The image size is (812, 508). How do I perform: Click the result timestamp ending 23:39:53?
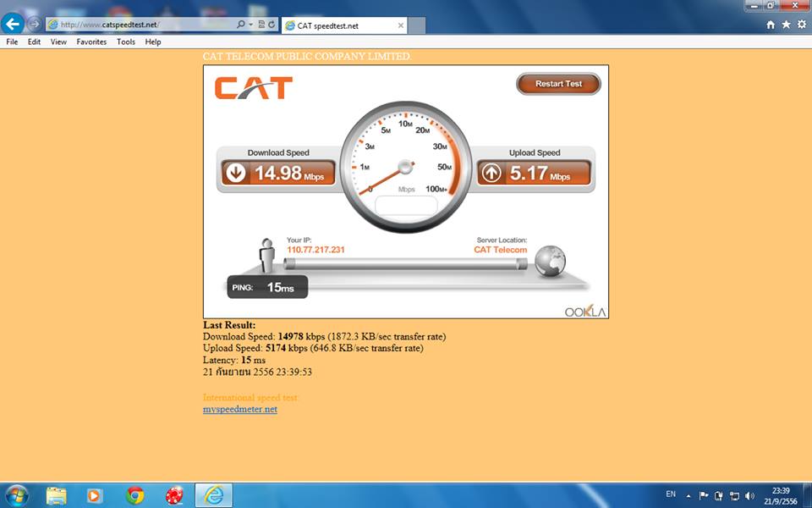tap(257, 373)
